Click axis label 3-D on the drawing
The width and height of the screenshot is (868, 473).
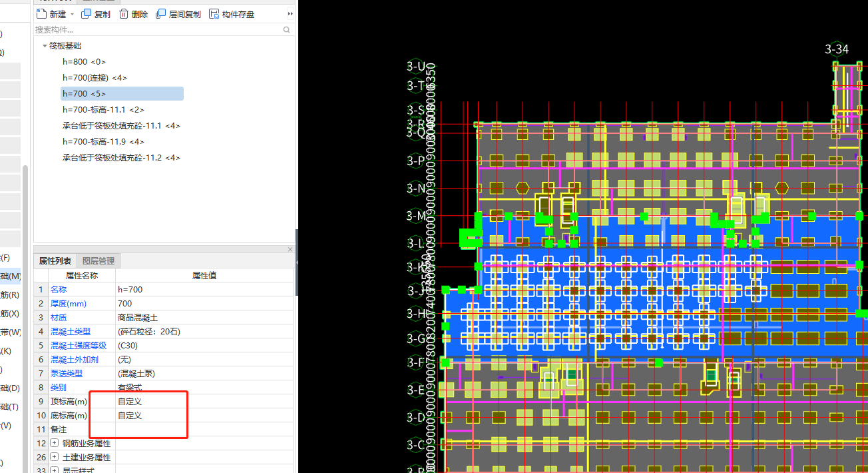coord(416,418)
